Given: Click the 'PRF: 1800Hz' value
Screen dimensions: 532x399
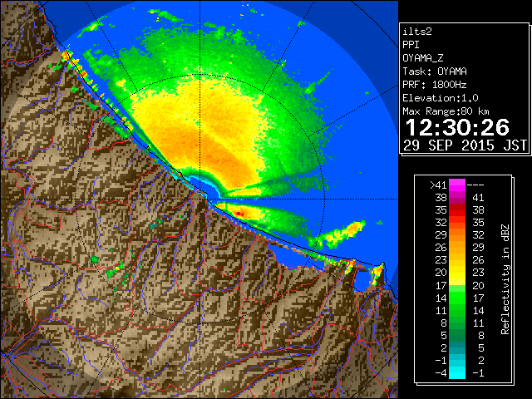Looking at the screenshot, I should point(435,85).
